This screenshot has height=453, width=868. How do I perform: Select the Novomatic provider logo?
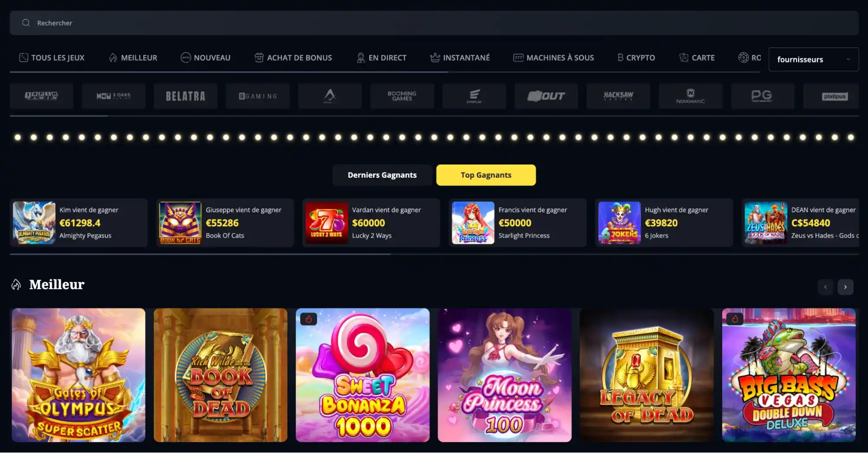coord(690,96)
